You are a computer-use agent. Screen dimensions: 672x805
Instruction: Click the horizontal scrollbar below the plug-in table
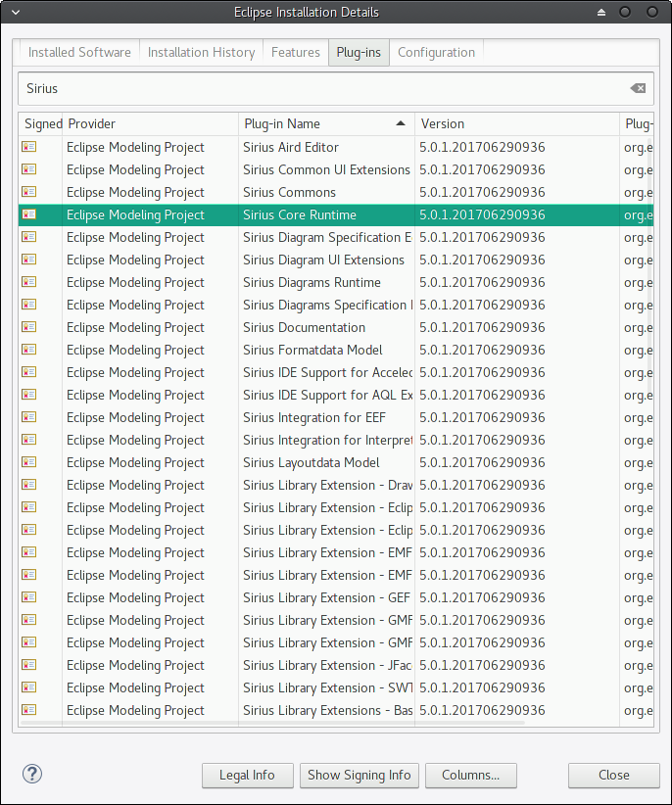click(272, 723)
